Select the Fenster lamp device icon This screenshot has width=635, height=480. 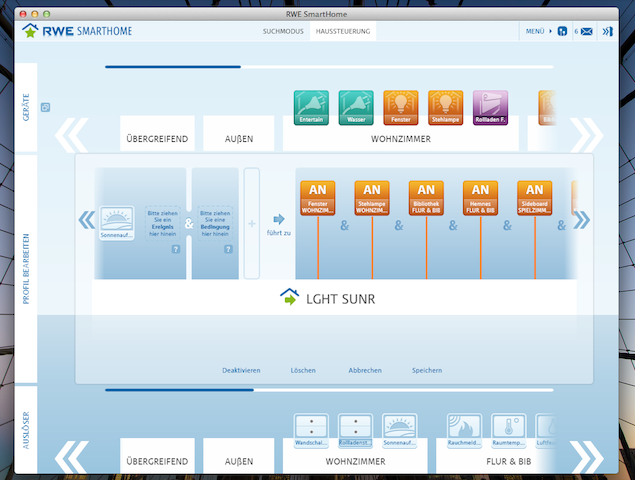tap(401, 108)
